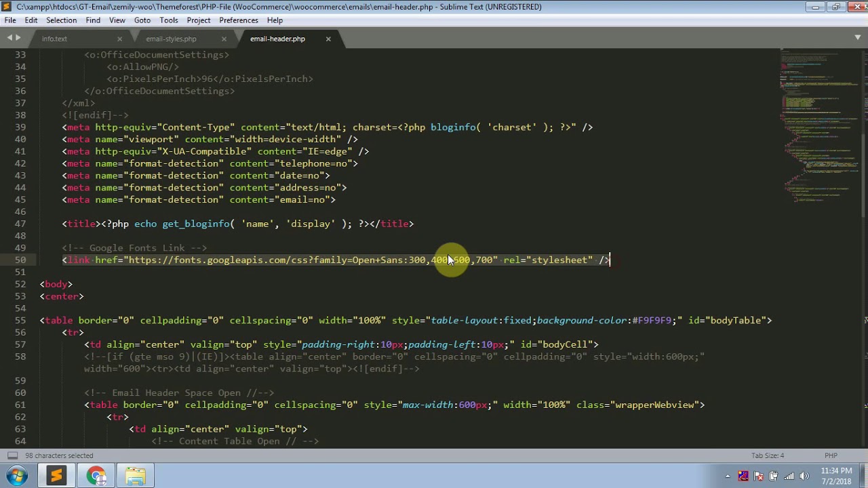
Task: Close the email-header.php tab
Action: coord(328,39)
